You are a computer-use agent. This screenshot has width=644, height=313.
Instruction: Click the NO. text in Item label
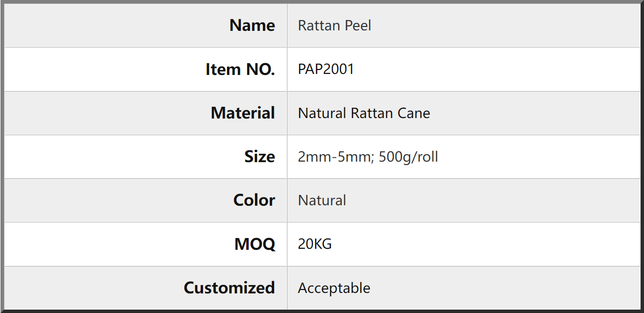[x=261, y=70]
